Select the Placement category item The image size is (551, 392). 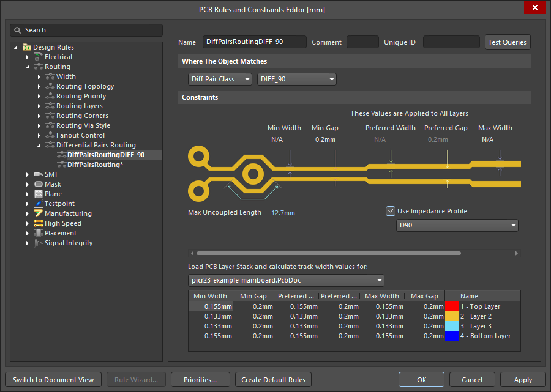pos(61,233)
